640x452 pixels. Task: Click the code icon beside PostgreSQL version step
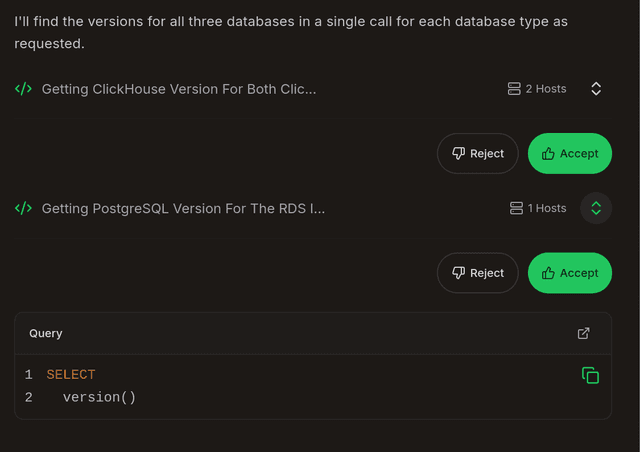click(x=23, y=208)
